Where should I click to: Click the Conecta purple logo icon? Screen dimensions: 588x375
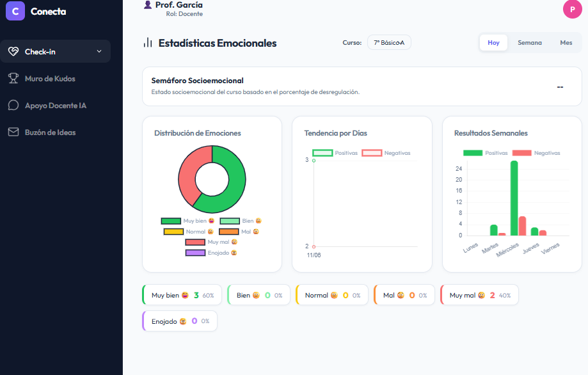(15, 11)
